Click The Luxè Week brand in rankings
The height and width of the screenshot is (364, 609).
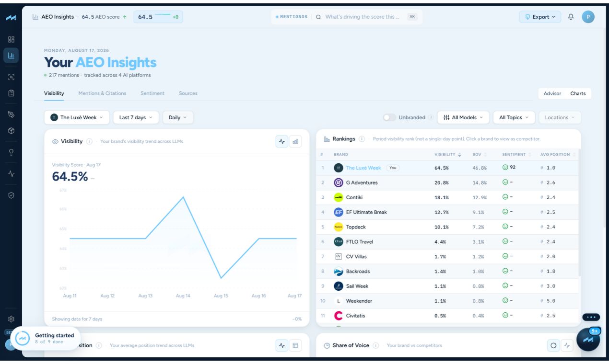click(x=363, y=168)
